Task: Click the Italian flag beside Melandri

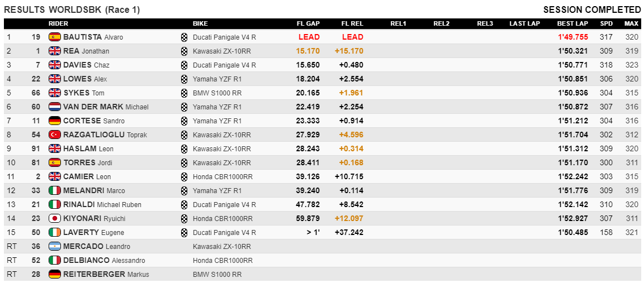Action: pyautogui.click(x=55, y=191)
